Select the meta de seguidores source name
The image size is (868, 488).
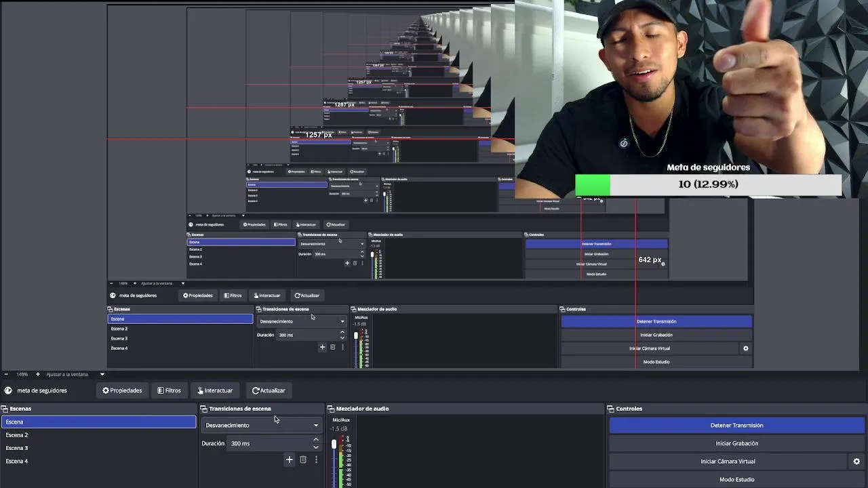[42, 390]
